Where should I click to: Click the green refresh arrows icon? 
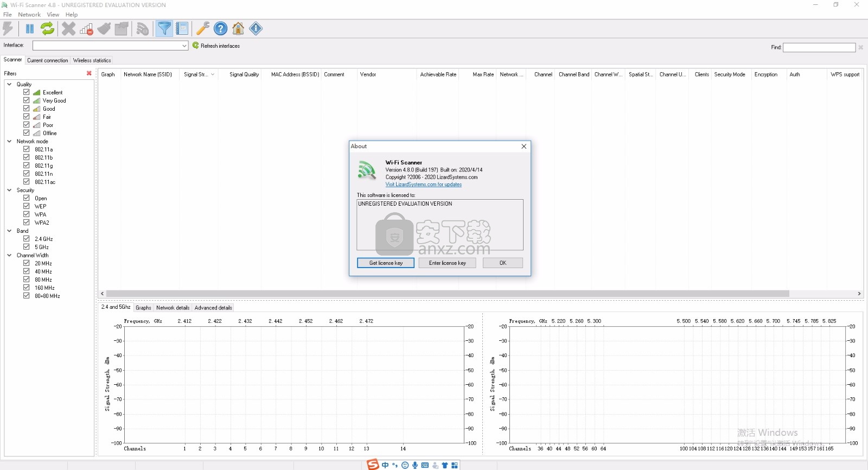click(x=48, y=28)
